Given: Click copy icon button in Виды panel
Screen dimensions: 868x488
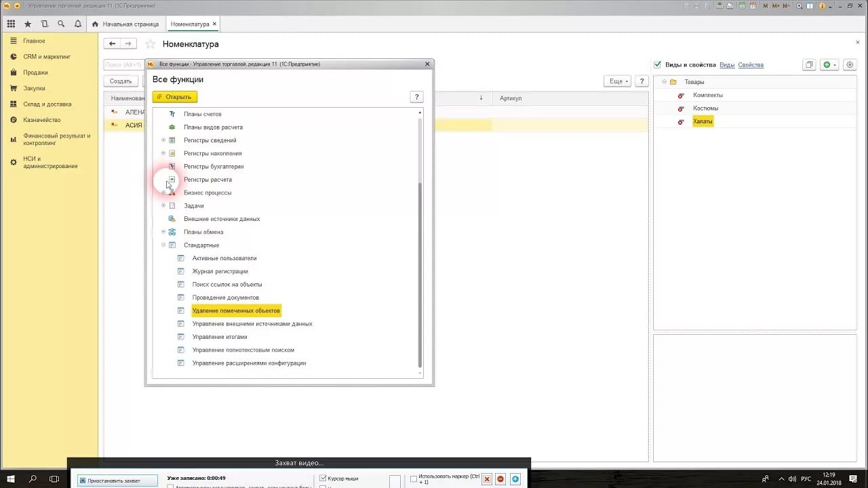Looking at the screenshot, I should click(x=809, y=65).
